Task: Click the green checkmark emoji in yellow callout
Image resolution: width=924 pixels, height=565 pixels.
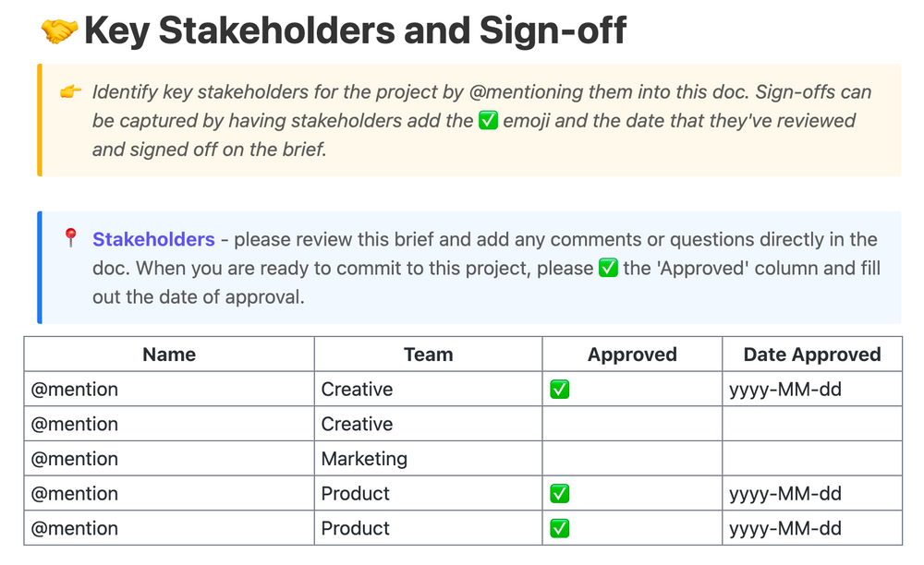Action: [x=489, y=121]
